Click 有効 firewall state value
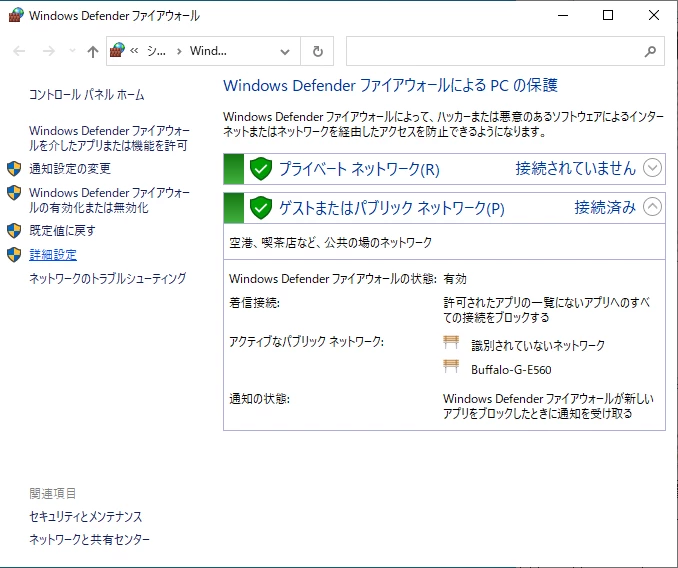The width and height of the screenshot is (678, 568). pyautogui.click(x=455, y=279)
